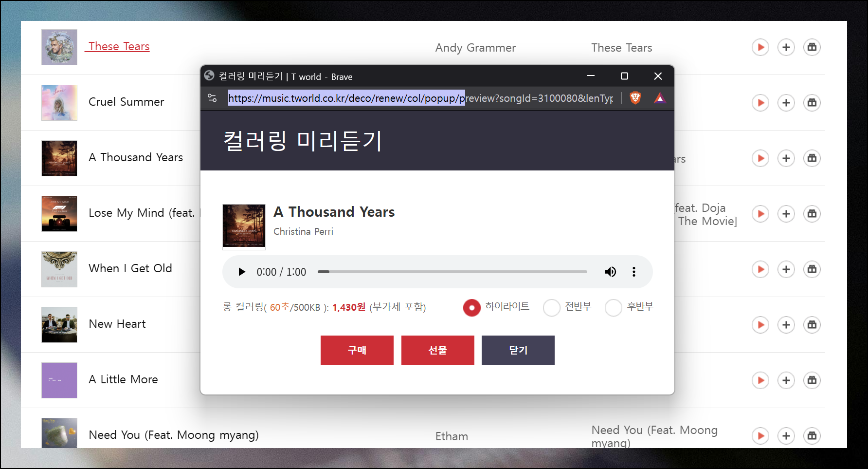Click the 닫기 close button
Screen dimensions: 868x469
518,350
